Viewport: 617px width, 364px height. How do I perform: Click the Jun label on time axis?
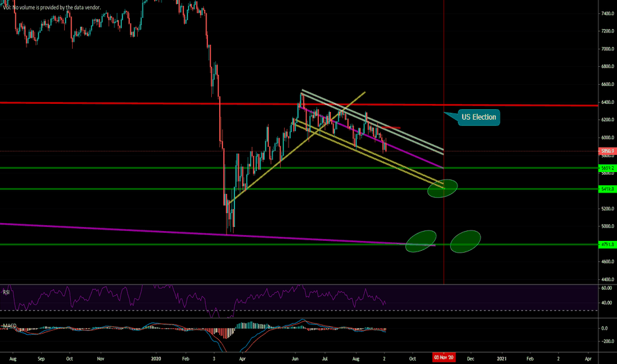pos(295,359)
